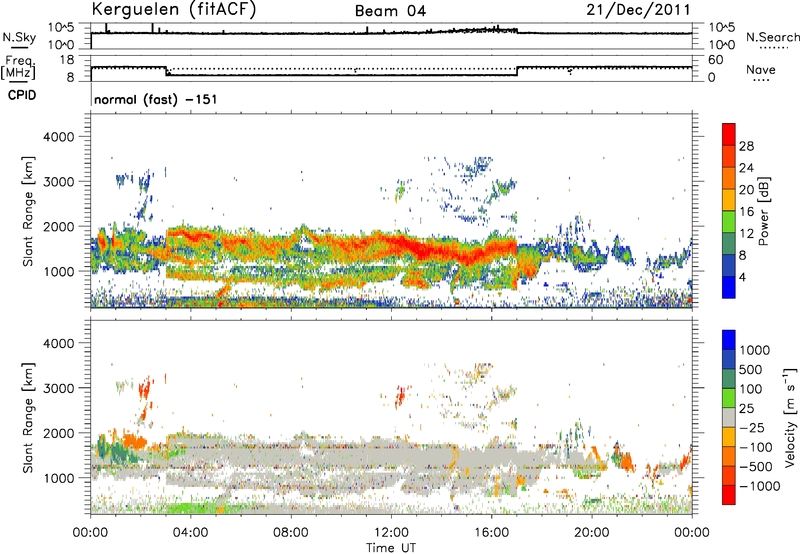The height and width of the screenshot is (554, 800).
Task: Click the '-1000' Velocity colorbar tick label
Action: tap(759, 486)
